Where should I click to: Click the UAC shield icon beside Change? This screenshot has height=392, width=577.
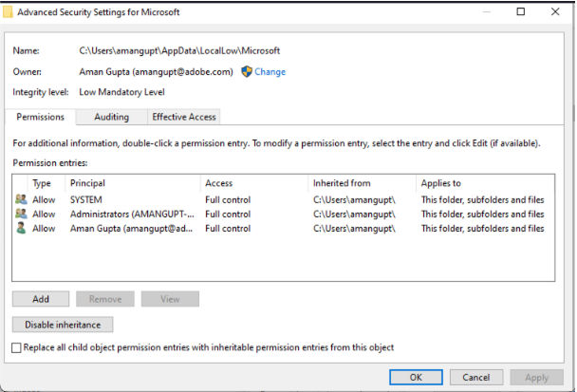point(247,71)
